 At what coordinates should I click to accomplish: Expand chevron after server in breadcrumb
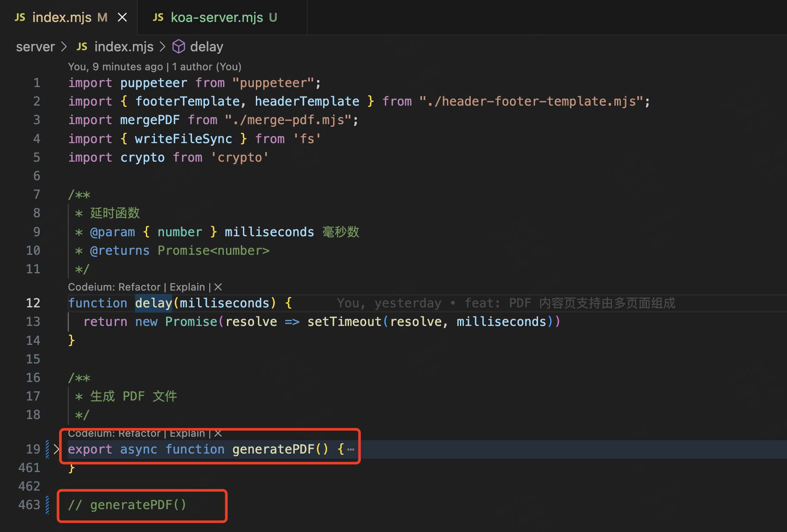click(x=64, y=47)
